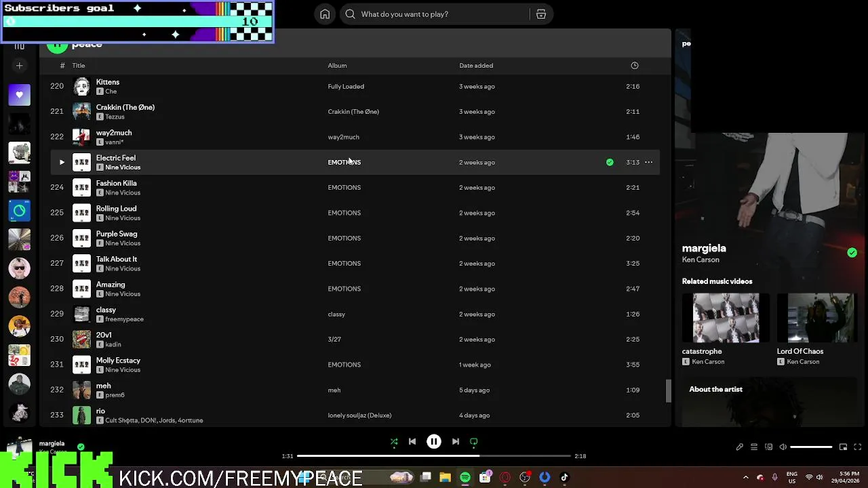
Task: Skip to previous track
Action: pyautogui.click(x=412, y=442)
